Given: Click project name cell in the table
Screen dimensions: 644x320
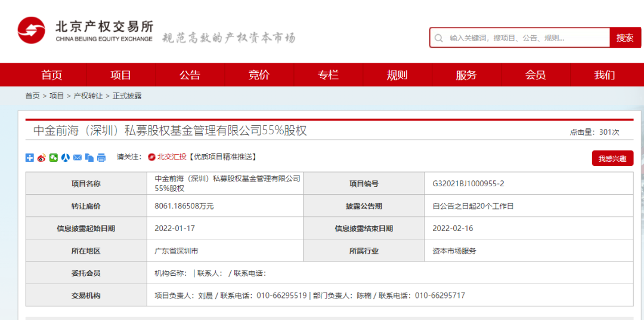Looking at the screenshot, I should 225,183.
